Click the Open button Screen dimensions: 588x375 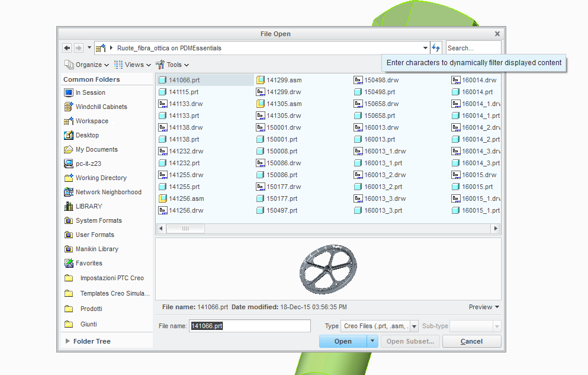[x=343, y=341]
